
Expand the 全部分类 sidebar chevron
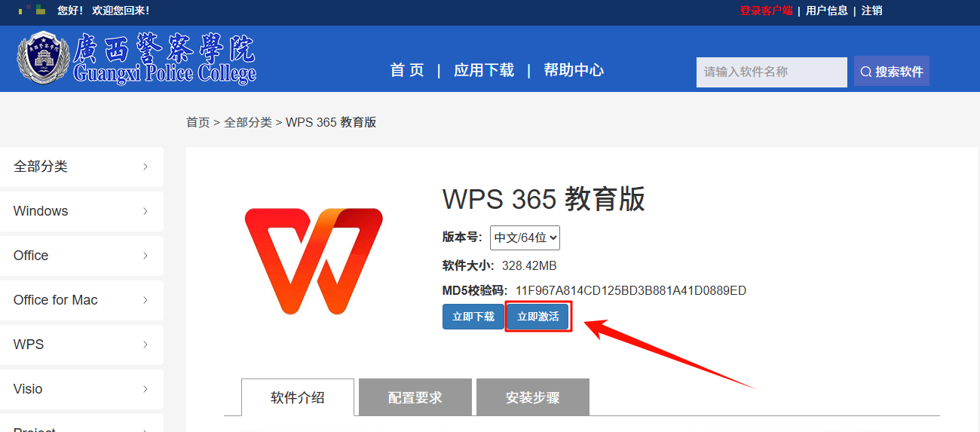coord(145,167)
